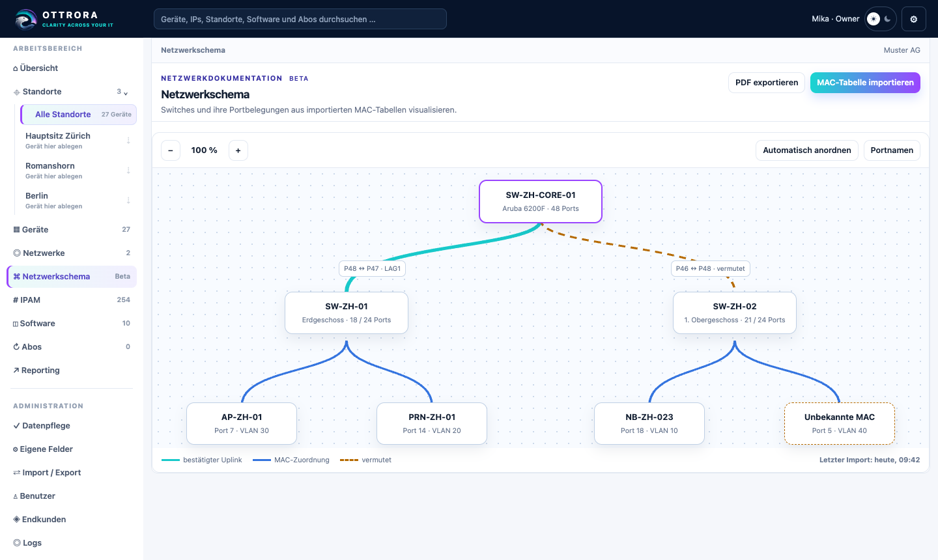Go to the Übersicht page
The height and width of the screenshot is (560, 938).
click(72, 68)
